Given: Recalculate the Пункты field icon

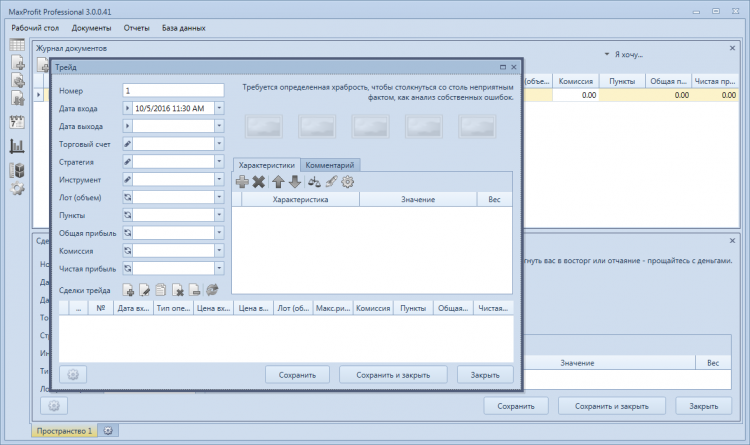Looking at the screenshot, I should (x=128, y=215).
